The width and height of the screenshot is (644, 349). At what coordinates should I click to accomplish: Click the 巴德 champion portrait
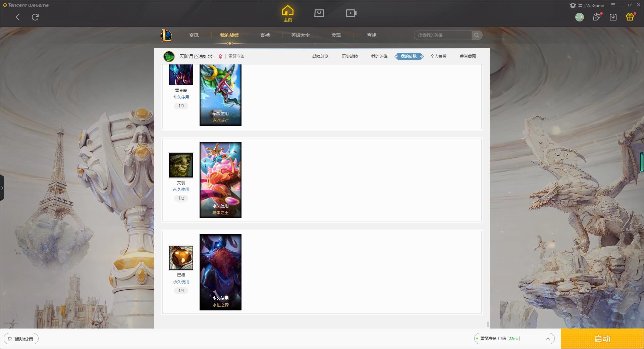(181, 258)
